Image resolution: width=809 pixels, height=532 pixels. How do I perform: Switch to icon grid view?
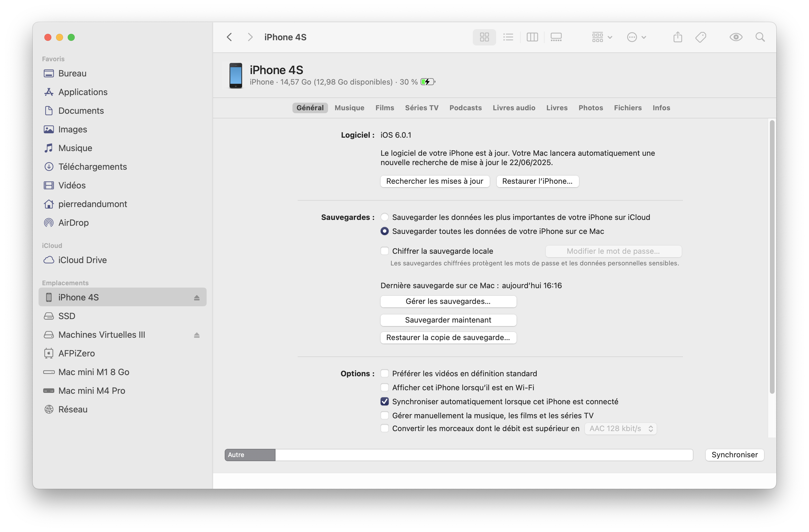(484, 37)
